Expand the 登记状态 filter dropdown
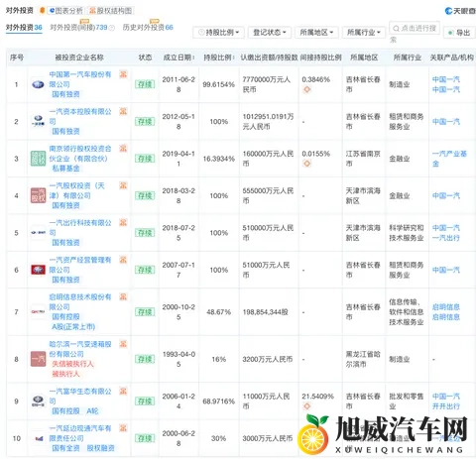 click(x=270, y=33)
